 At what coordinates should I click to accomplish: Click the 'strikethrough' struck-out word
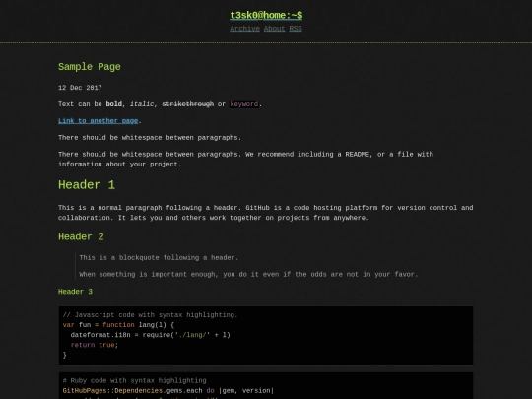coord(188,104)
